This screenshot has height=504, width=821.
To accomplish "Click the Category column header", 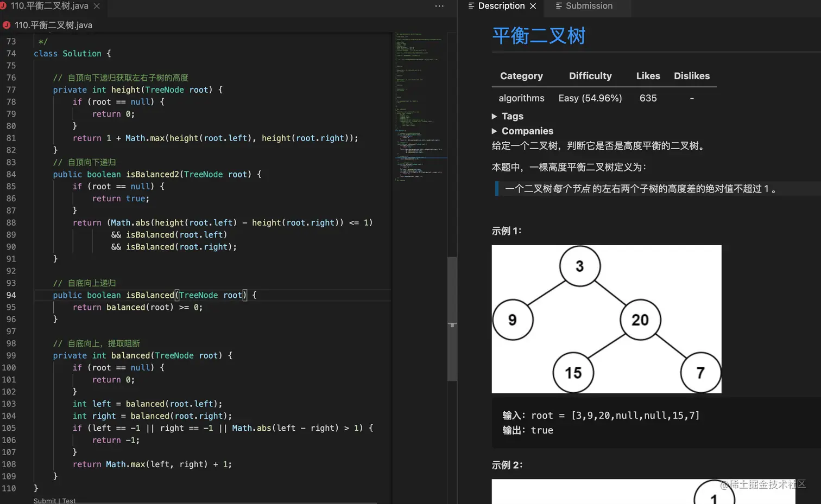I will [521, 76].
